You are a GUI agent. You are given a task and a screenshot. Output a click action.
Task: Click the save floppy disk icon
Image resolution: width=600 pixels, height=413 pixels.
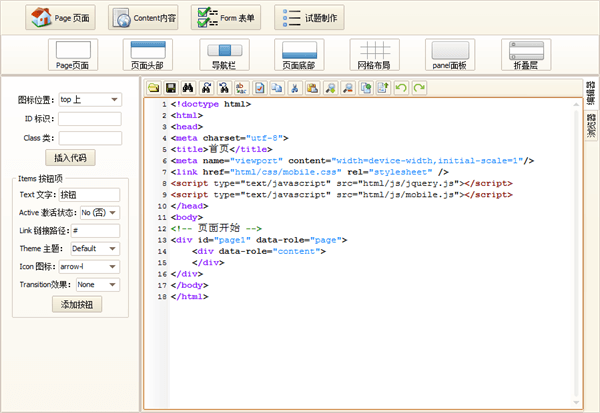coord(171,89)
